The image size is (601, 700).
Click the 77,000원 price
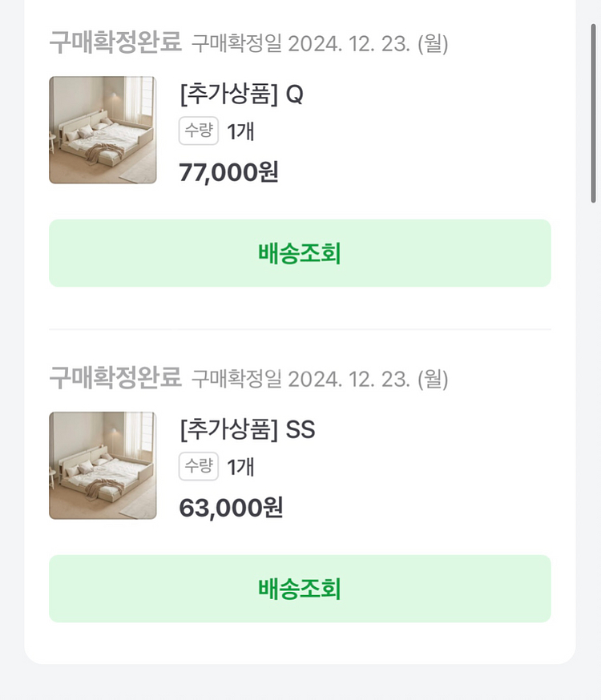coord(228,172)
